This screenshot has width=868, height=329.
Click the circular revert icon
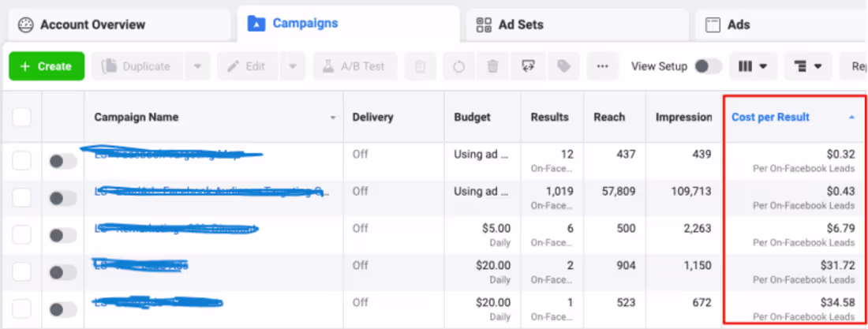pyautogui.click(x=459, y=66)
